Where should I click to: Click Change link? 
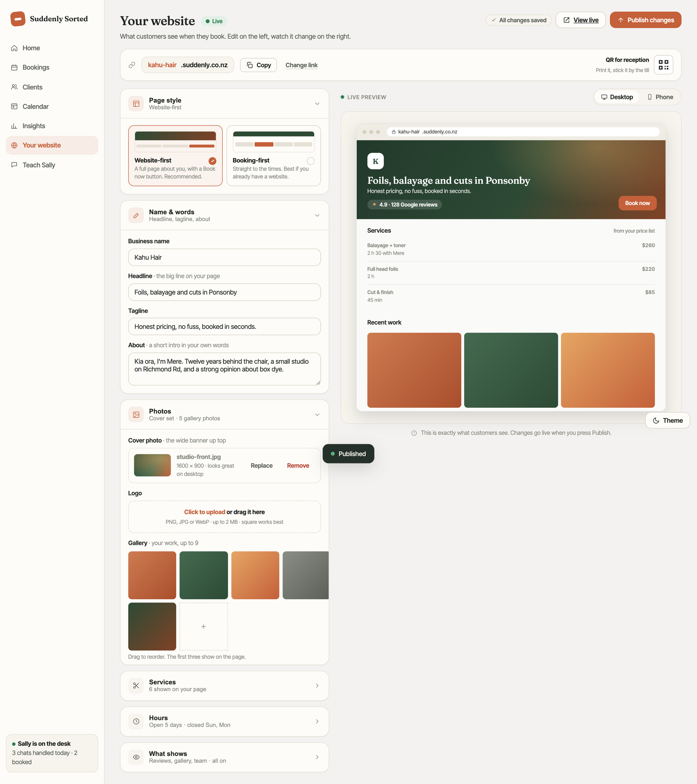coord(301,65)
